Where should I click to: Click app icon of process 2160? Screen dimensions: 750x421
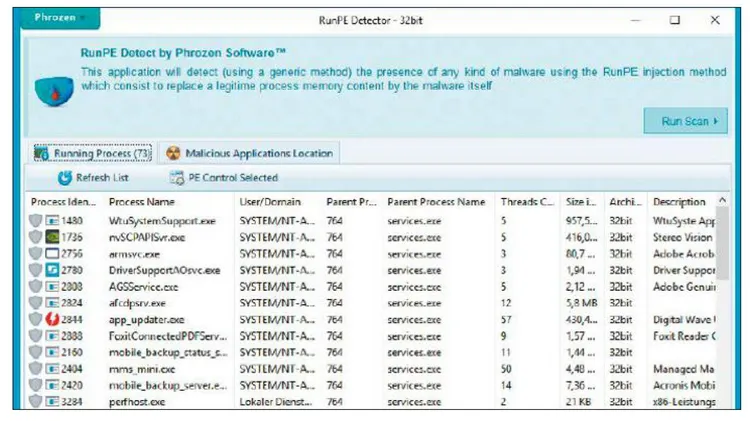click(x=52, y=353)
